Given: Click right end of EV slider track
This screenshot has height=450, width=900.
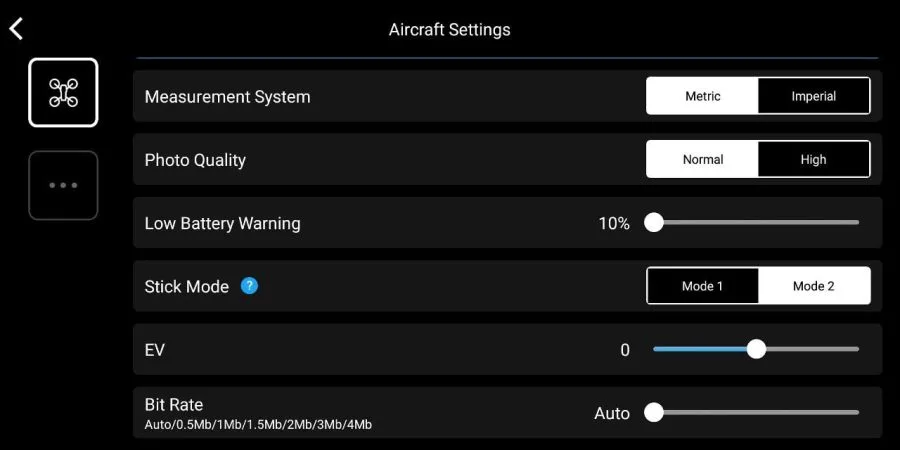Looking at the screenshot, I should click(x=855, y=349).
